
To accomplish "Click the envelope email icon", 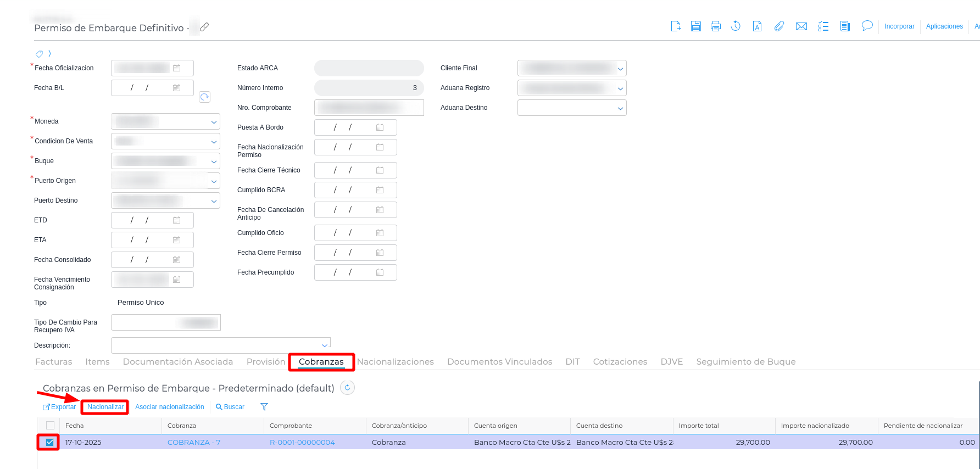I will tap(801, 26).
